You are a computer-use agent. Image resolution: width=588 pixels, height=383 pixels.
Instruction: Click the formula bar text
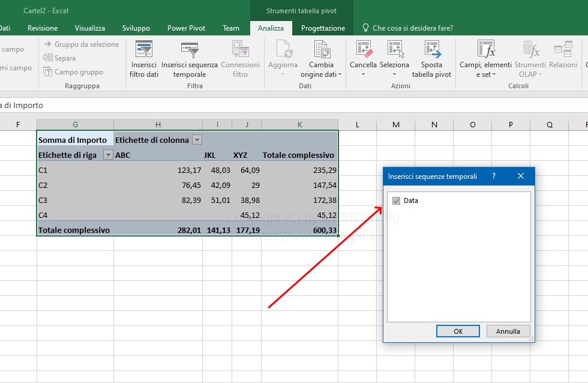click(22, 106)
